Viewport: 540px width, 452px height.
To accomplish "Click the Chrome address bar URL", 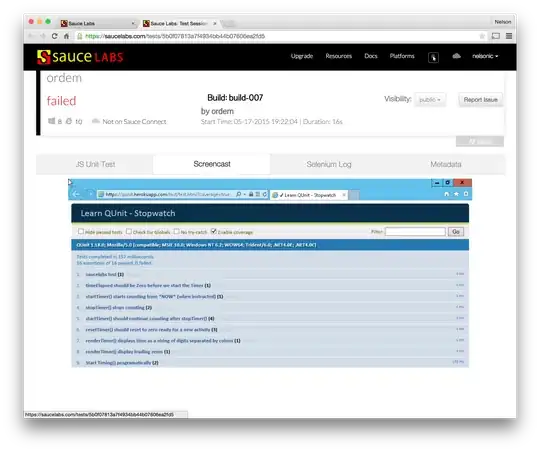I will 175,36.
